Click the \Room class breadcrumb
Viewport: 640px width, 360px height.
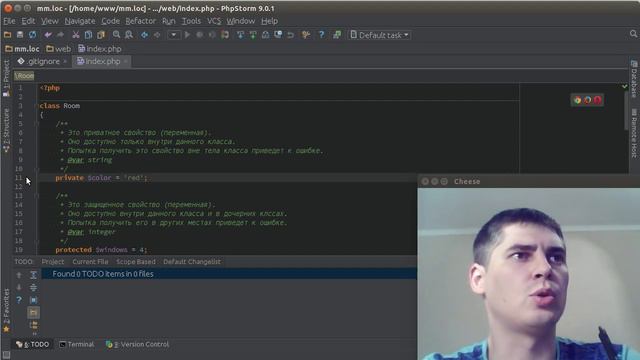coord(24,76)
